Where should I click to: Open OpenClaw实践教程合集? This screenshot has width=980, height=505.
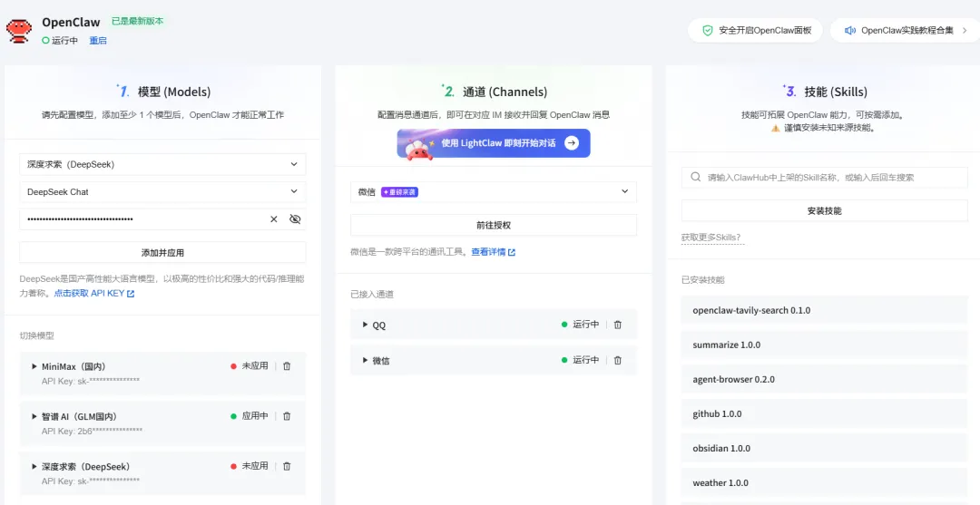pos(905,31)
